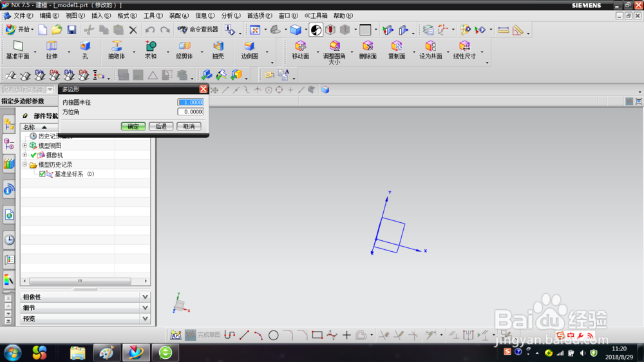Select the Extrude (拉伸) tool
Viewport: 644px width, 362px height.
point(52,50)
